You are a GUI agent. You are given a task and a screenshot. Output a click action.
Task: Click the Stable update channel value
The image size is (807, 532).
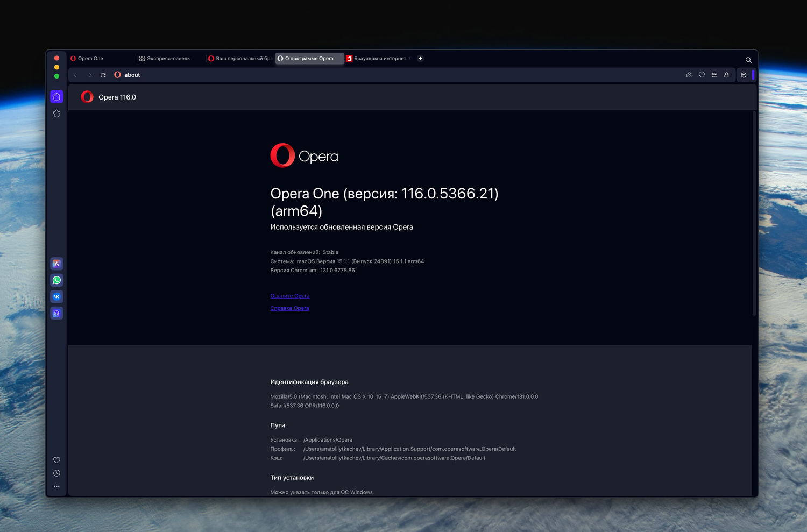tap(330, 252)
